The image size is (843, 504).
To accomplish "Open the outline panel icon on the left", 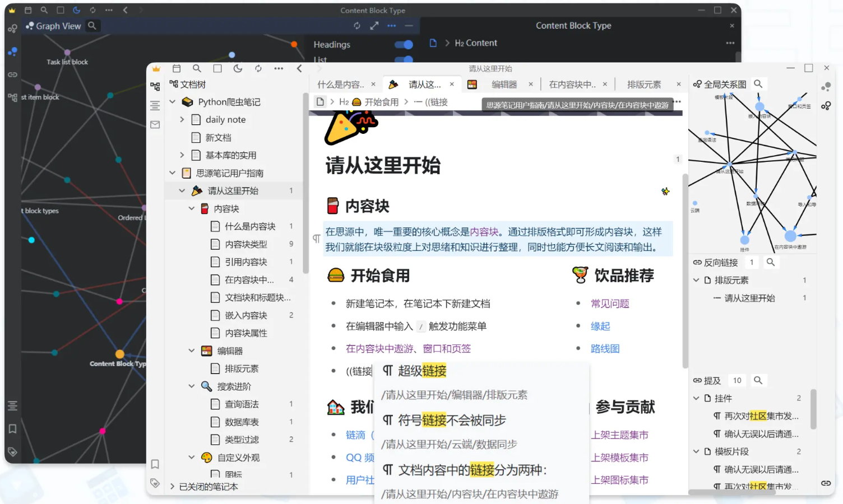I will click(x=155, y=105).
